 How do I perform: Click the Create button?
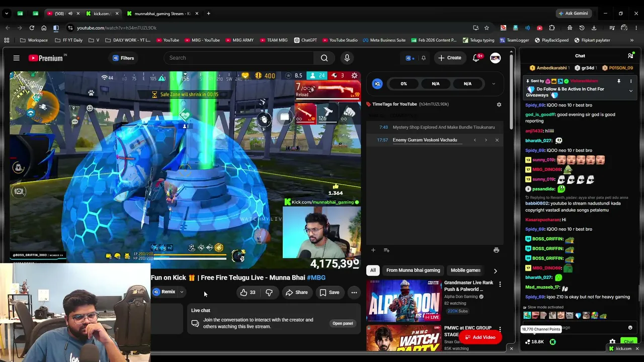tap(449, 58)
